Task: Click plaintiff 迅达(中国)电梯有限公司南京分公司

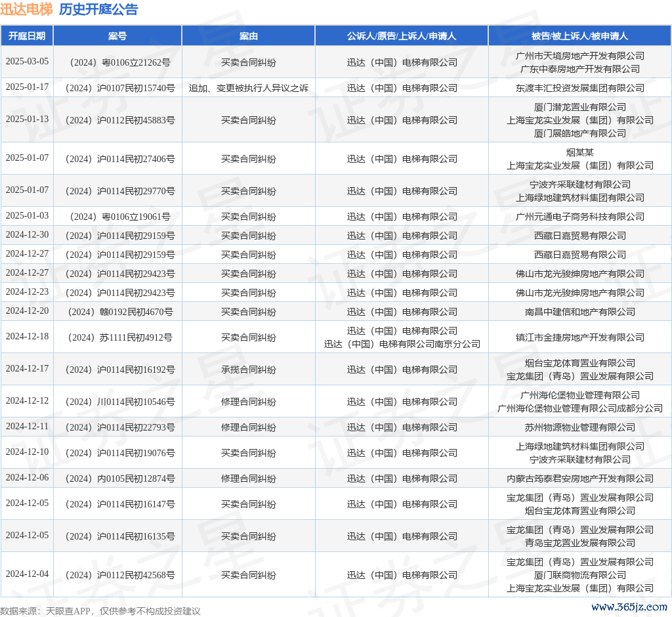Action: pos(402,344)
